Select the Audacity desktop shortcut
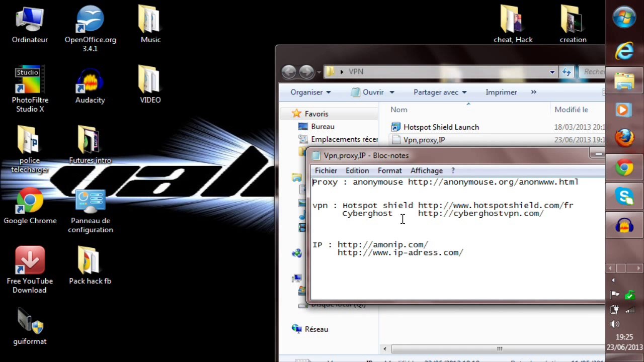The height and width of the screenshot is (362, 644). pos(90,85)
